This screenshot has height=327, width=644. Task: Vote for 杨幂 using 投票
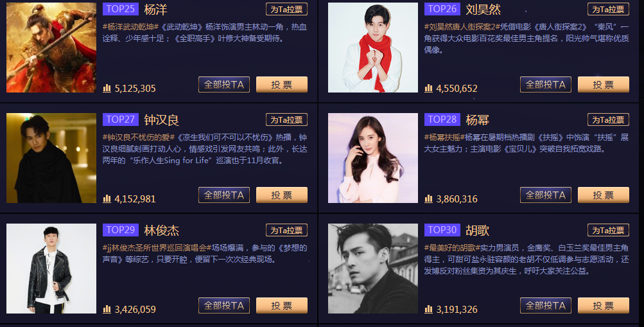point(604,195)
